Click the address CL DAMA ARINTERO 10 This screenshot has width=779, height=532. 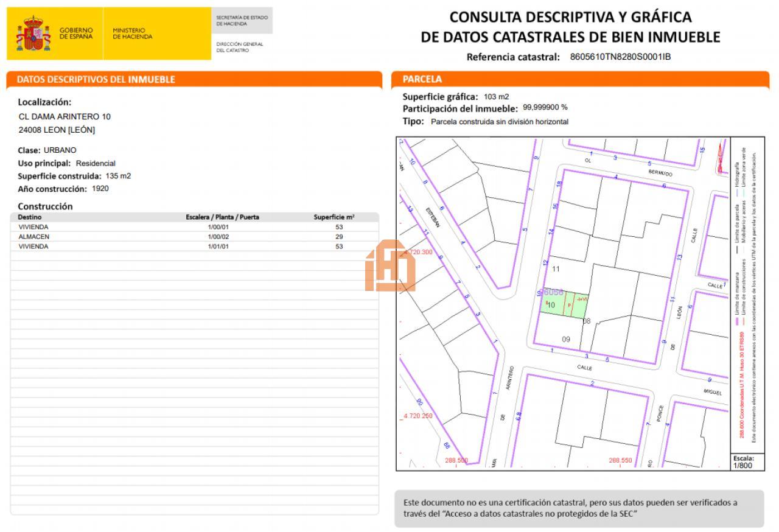click(65, 116)
